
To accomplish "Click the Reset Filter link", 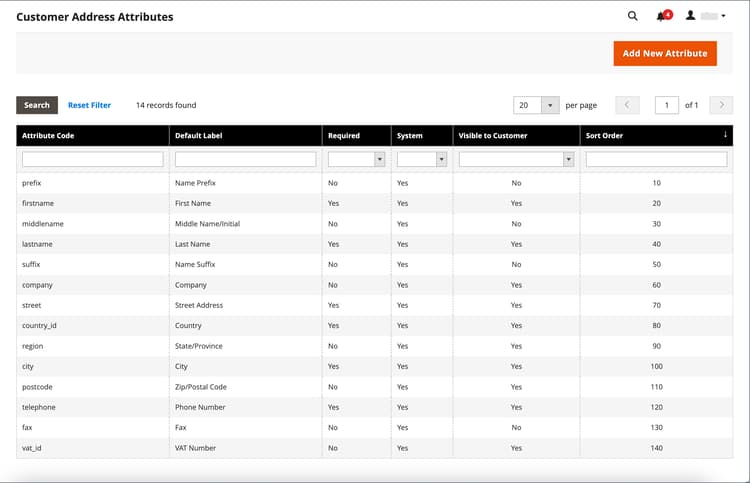I will click(89, 105).
